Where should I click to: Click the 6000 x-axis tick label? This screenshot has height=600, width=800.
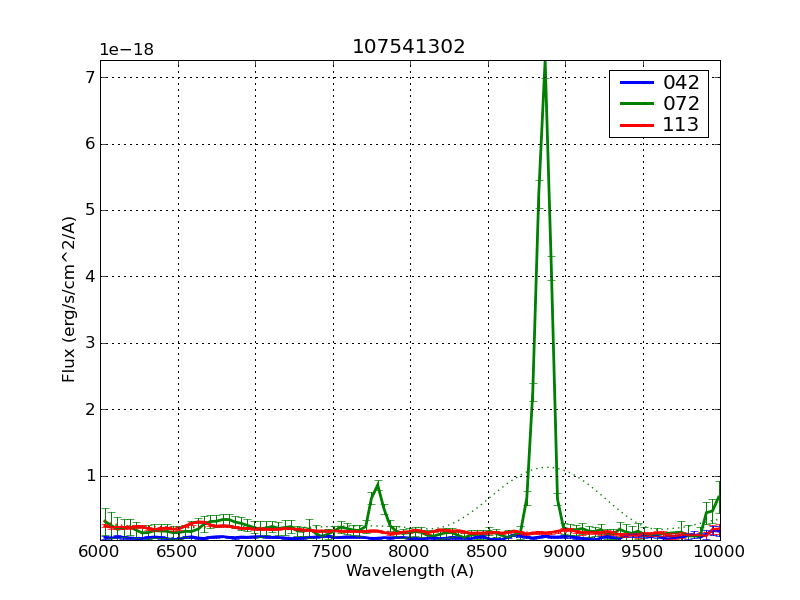pos(100,551)
